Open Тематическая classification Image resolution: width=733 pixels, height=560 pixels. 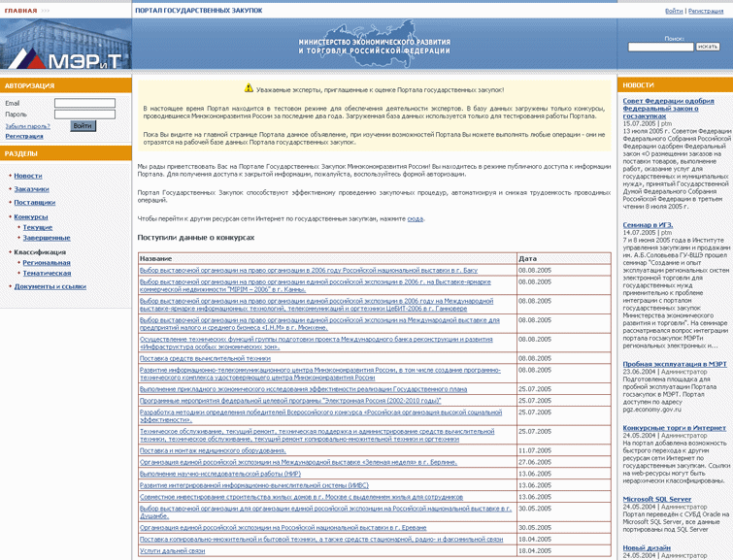48,273
